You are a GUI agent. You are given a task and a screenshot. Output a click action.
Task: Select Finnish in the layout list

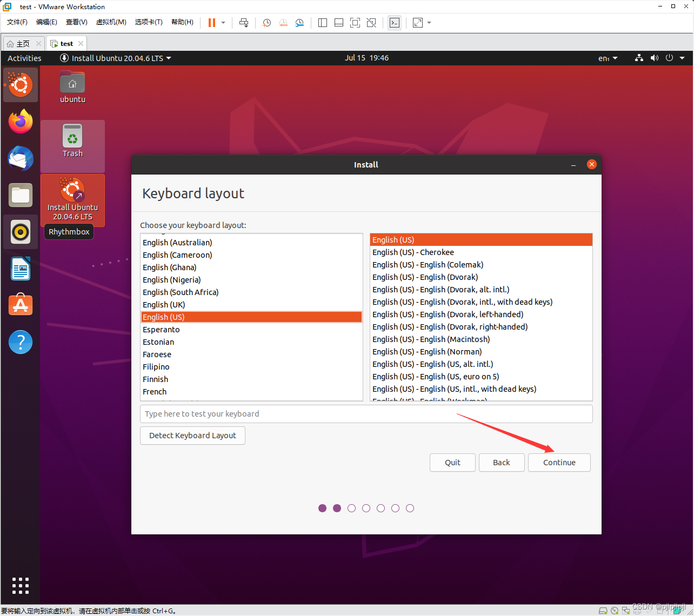(251, 379)
